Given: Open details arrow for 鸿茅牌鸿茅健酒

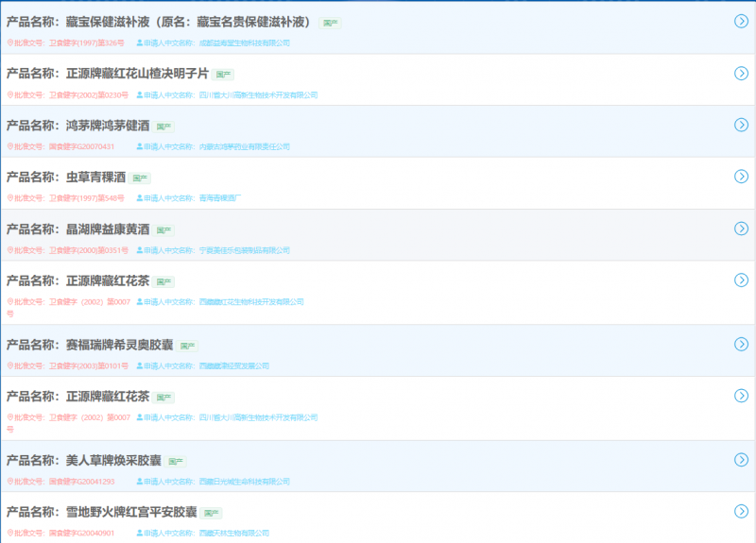Looking at the screenshot, I should (x=741, y=125).
